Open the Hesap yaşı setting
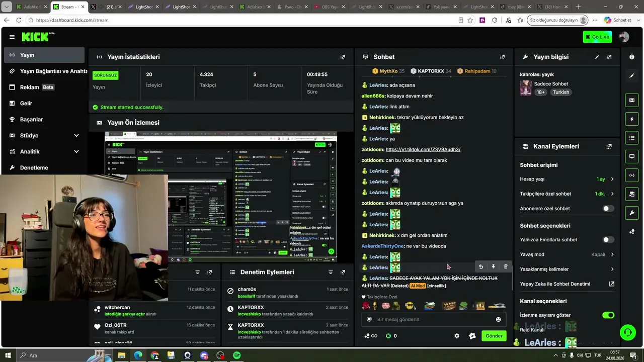Image resolution: width=644 pixels, height=362 pixels. pos(567,179)
